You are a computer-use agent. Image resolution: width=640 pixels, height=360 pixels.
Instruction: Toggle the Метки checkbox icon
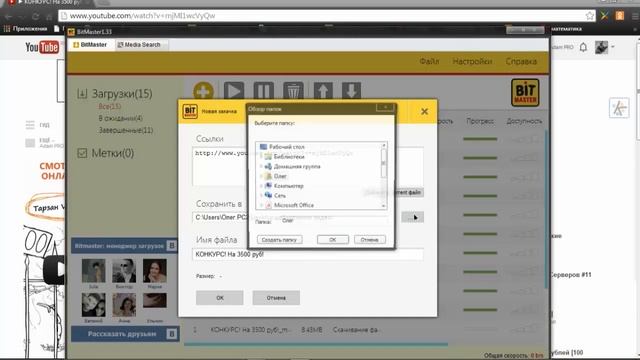coord(82,153)
